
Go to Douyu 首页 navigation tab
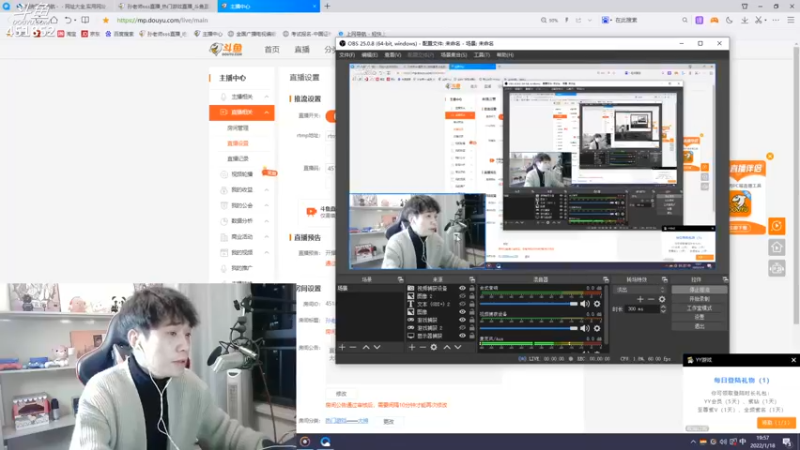point(272,49)
